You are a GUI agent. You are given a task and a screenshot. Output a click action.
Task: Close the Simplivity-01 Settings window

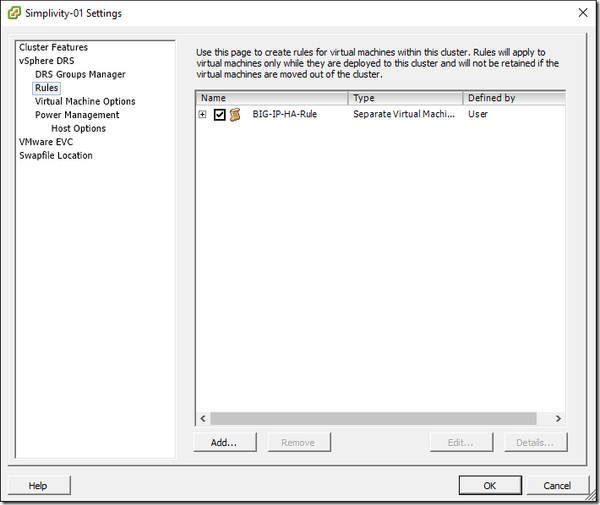(583, 13)
